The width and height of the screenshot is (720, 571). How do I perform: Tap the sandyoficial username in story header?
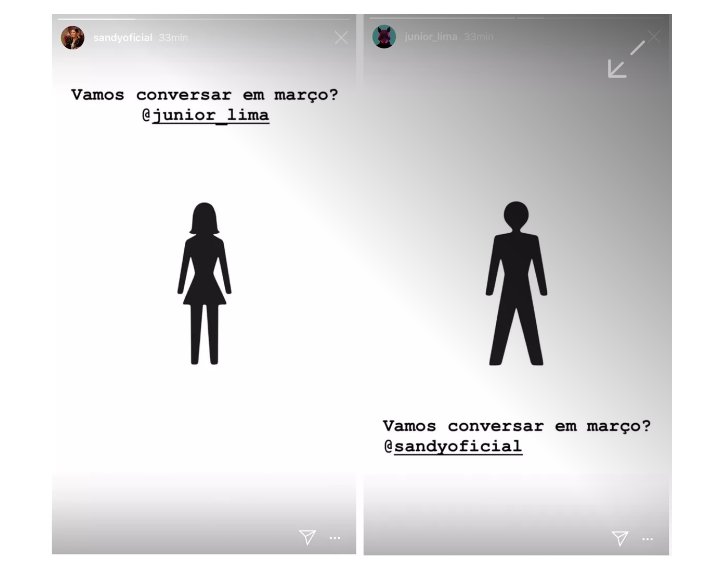point(123,38)
